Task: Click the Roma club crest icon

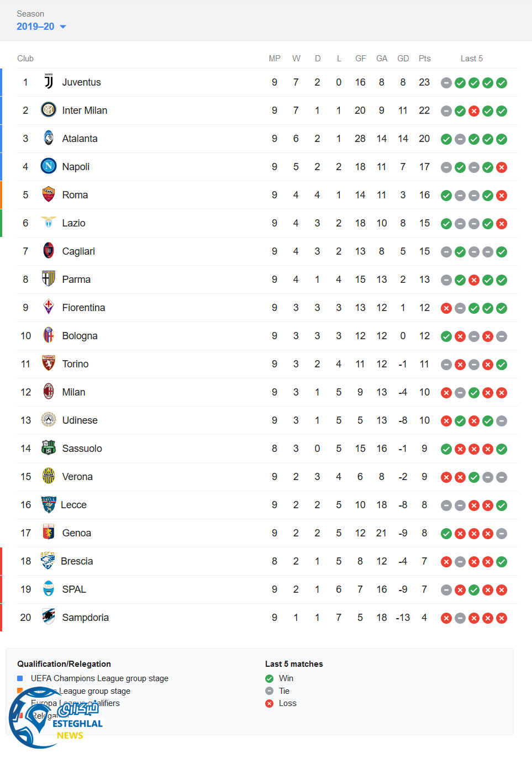Action: tap(49, 194)
